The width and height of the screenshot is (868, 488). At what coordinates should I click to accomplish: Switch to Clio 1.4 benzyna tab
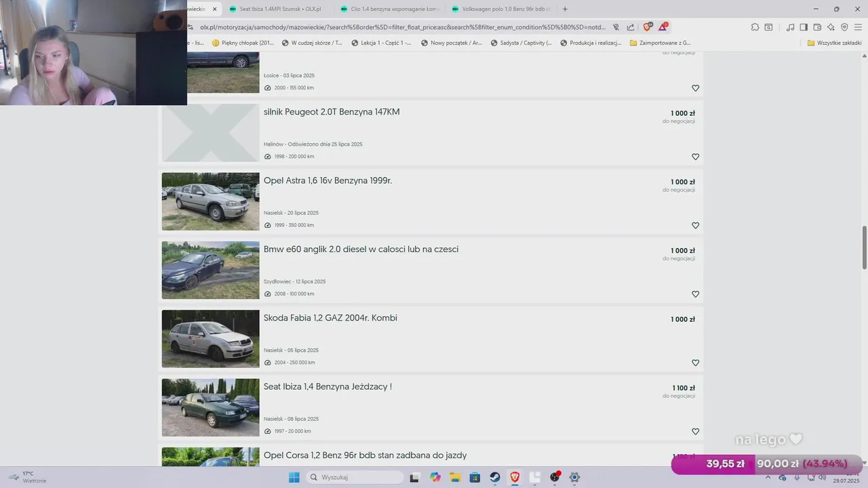click(x=390, y=9)
